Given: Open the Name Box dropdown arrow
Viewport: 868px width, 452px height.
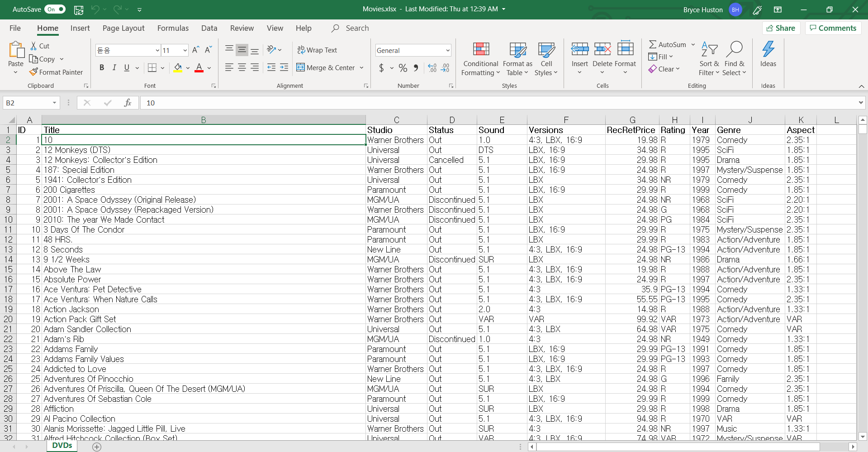Looking at the screenshot, I should point(54,103).
